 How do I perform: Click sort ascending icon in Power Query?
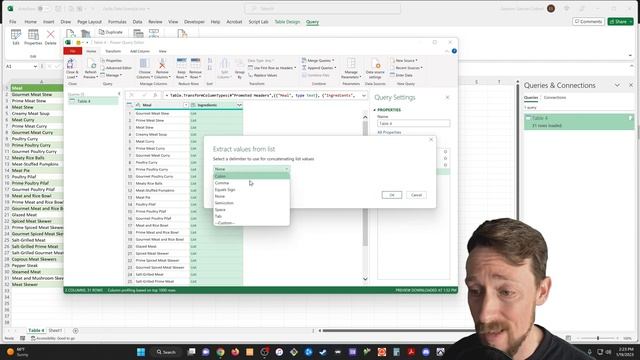click(x=210, y=61)
